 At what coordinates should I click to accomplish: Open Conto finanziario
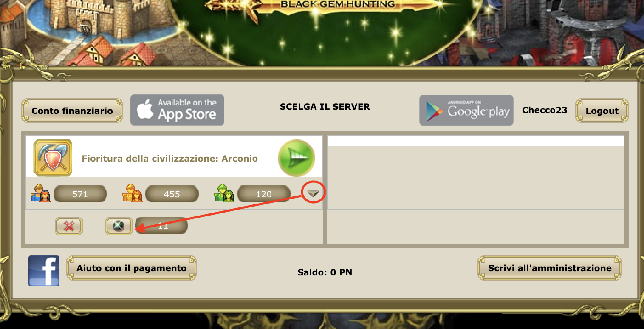tap(72, 111)
